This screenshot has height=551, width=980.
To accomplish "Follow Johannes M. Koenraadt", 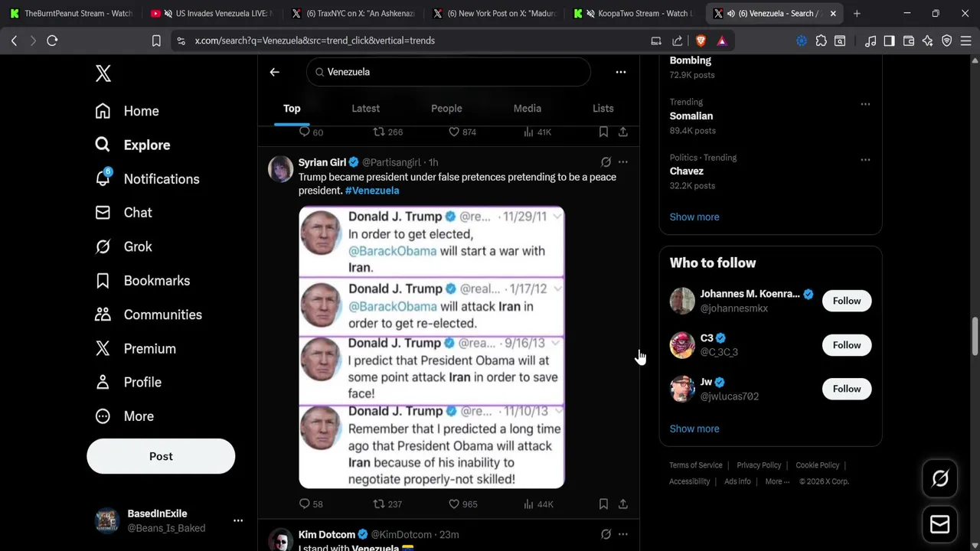I will [x=847, y=301].
